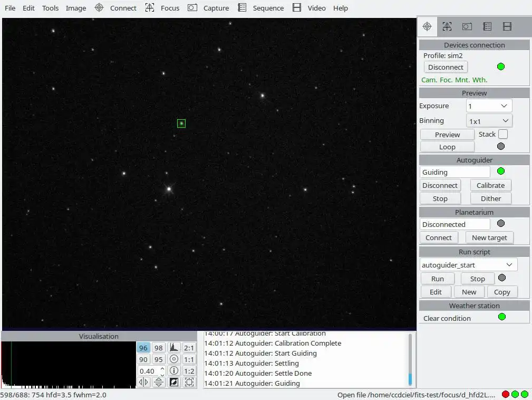Click the green devices connection indicator
The width and height of the screenshot is (532, 400).
click(x=501, y=66)
